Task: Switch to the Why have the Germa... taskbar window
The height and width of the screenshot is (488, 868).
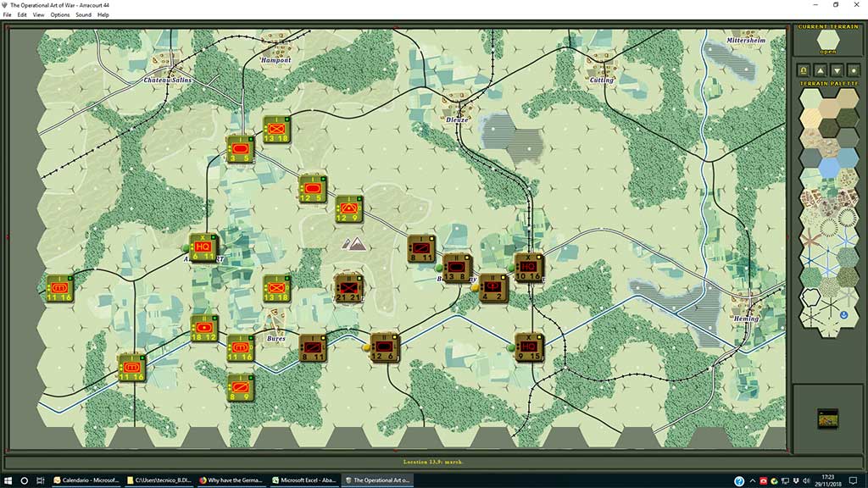Action: tap(232, 480)
